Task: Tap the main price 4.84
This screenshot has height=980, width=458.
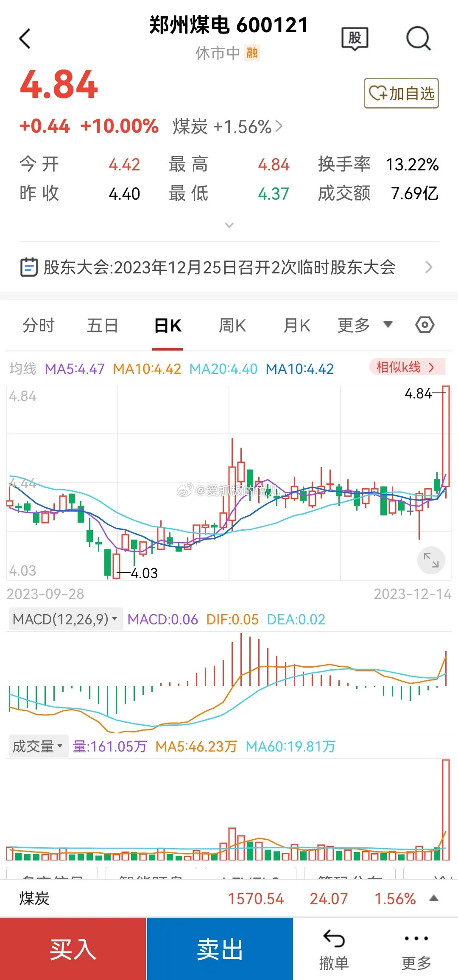Action: tap(59, 85)
